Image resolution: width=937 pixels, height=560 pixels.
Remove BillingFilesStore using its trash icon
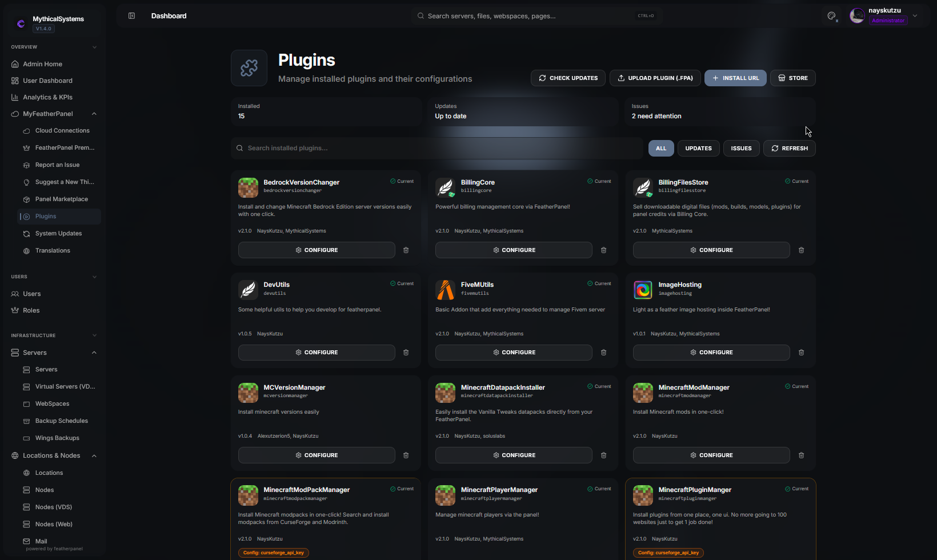click(801, 250)
